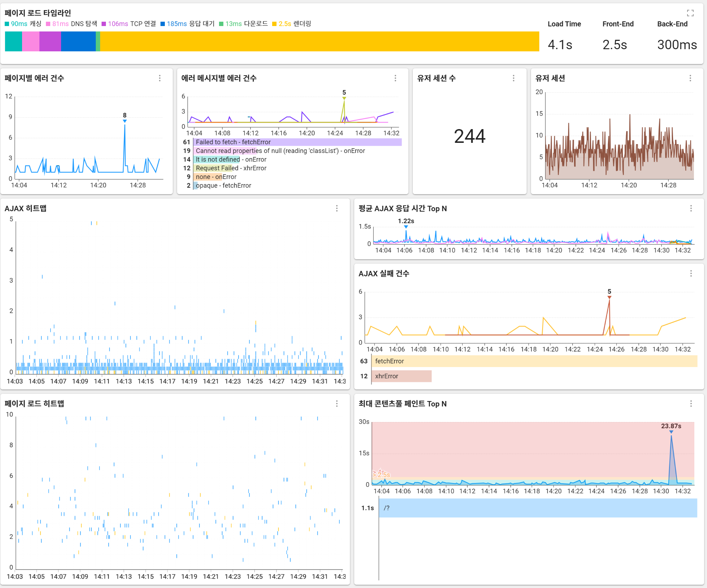
Task: Click the 캐싱 legend label in timeline
Action: pos(35,24)
